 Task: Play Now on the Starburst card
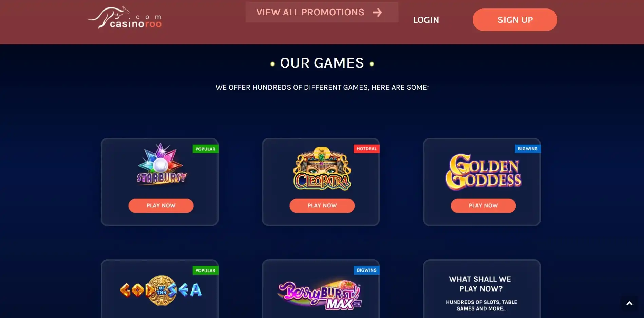click(x=161, y=206)
